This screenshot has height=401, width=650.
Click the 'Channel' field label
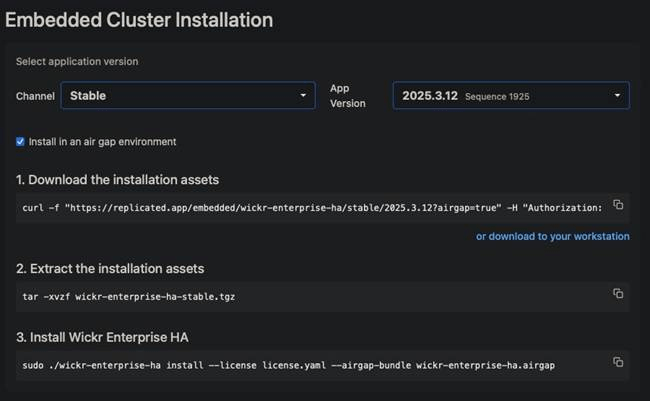(35, 96)
